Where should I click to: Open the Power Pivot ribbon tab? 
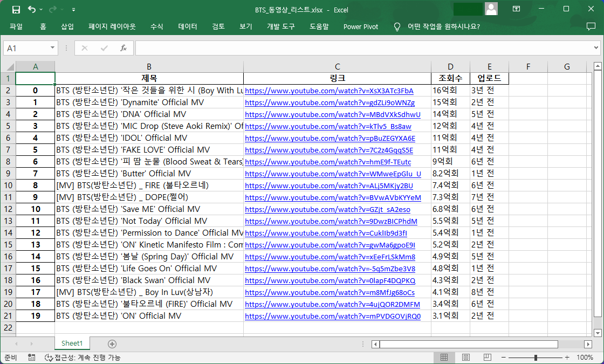click(x=360, y=26)
